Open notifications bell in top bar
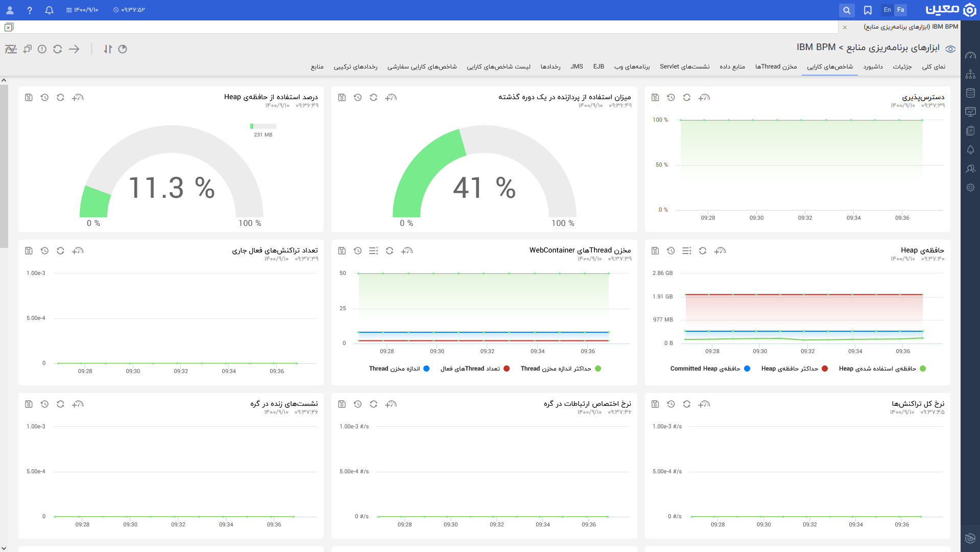The height and width of the screenshot is (552, 980). (49, 10)
